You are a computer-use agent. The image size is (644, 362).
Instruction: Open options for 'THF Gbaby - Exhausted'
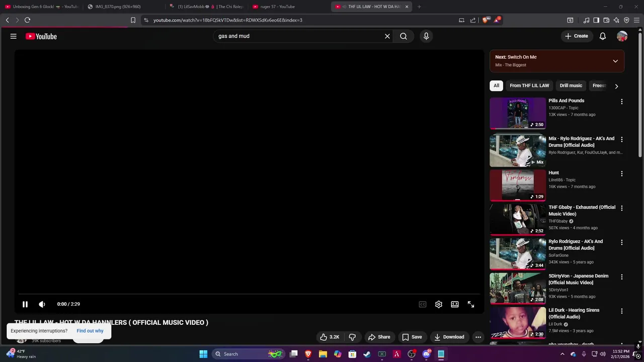(x=622, y=208)
